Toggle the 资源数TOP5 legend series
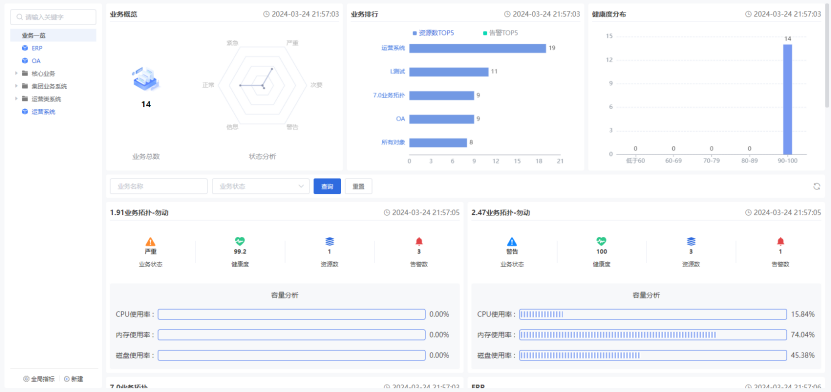This screenshot has height=392, width=831. [x=434, y=33]
